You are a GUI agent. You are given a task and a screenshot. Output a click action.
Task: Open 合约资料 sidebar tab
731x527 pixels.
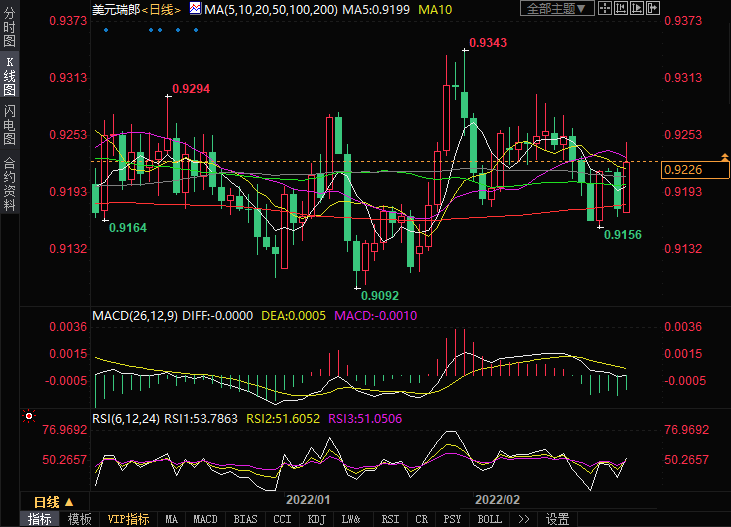pos(9,183)
